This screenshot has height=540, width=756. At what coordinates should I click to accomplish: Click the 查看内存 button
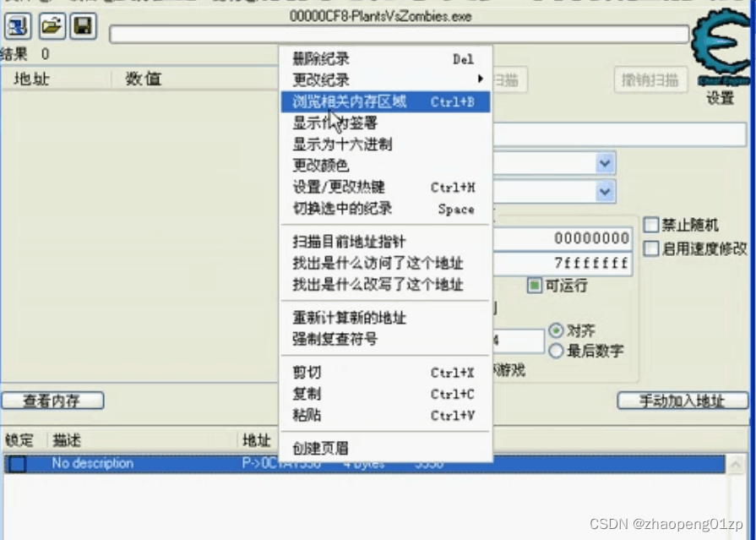pyautogui.click(x=52, y=401)
